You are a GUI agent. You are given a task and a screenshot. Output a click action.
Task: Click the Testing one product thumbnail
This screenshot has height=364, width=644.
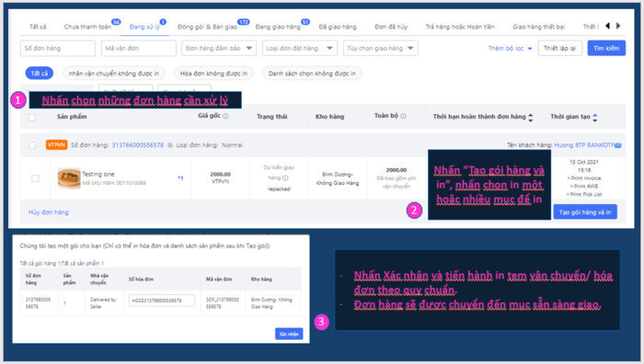(69, 178)
